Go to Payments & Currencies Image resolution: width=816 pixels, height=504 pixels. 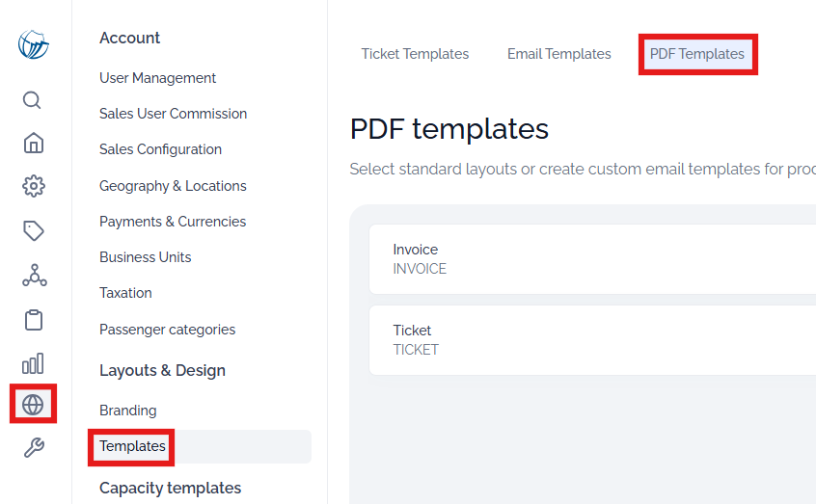[173, 222]
